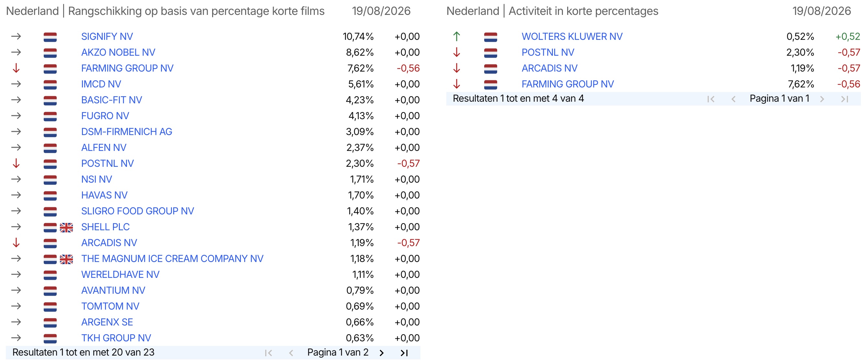Click the UK flag next to SHELL PLC
868x364 pixels.
tap(66, 227)
